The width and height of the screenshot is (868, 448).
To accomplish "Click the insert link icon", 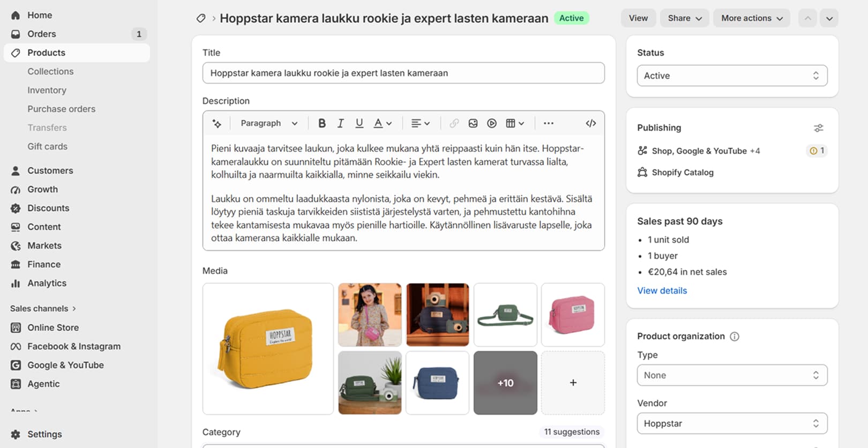I will pyautogui.click(x=454, y=123).
